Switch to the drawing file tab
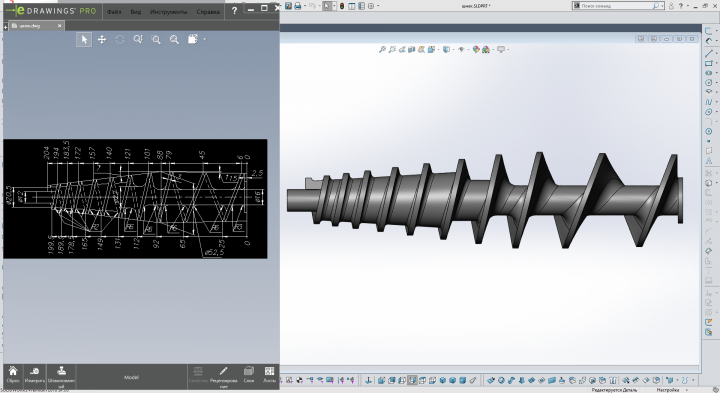Viewport: 720px width, 393px height. point(33,26)
